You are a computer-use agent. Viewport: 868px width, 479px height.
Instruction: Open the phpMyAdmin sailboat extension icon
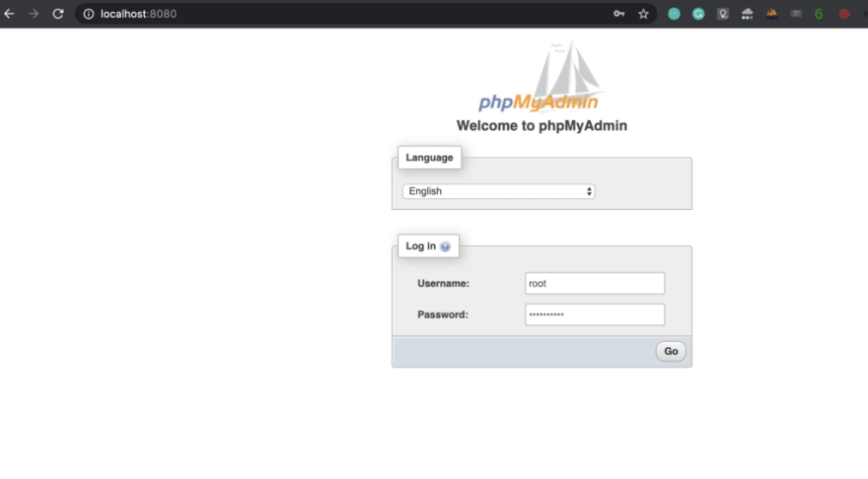click(771, 14)
